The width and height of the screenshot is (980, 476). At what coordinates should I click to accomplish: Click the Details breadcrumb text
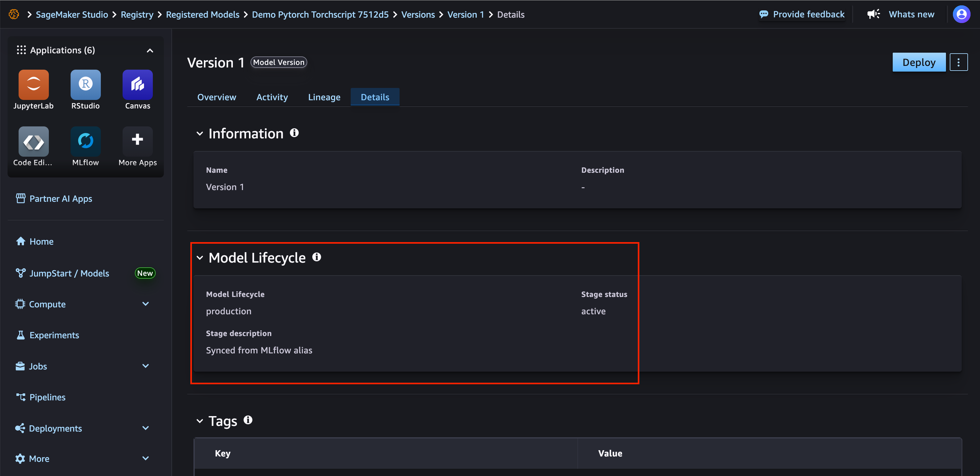[510, 15]
